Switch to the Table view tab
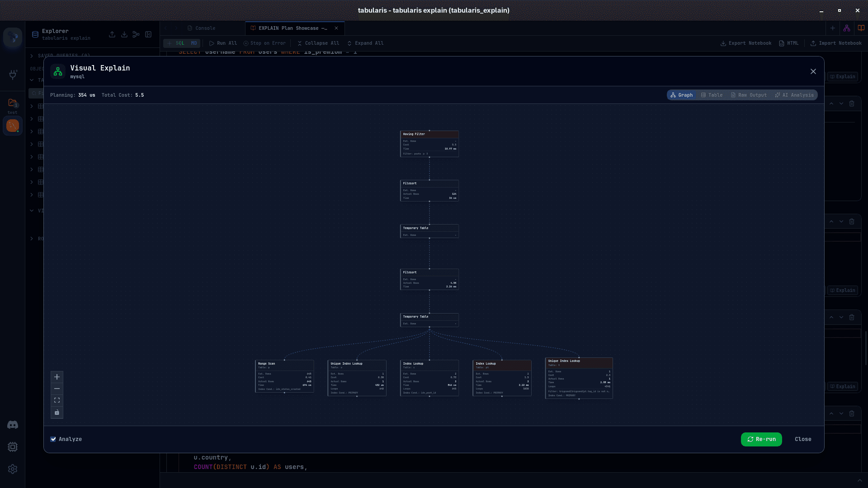 pos(712,95)
